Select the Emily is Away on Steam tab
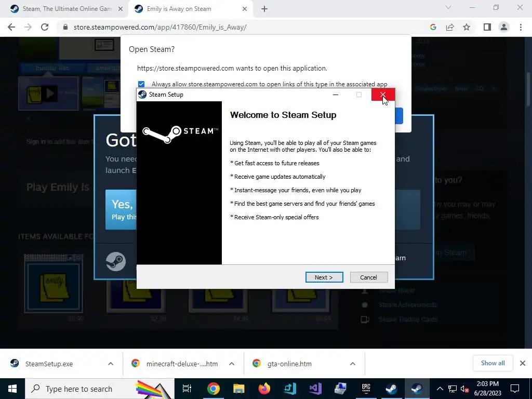The width and height of the screenshot is (532, 399). pyautogui.click(x=179, y=9)
